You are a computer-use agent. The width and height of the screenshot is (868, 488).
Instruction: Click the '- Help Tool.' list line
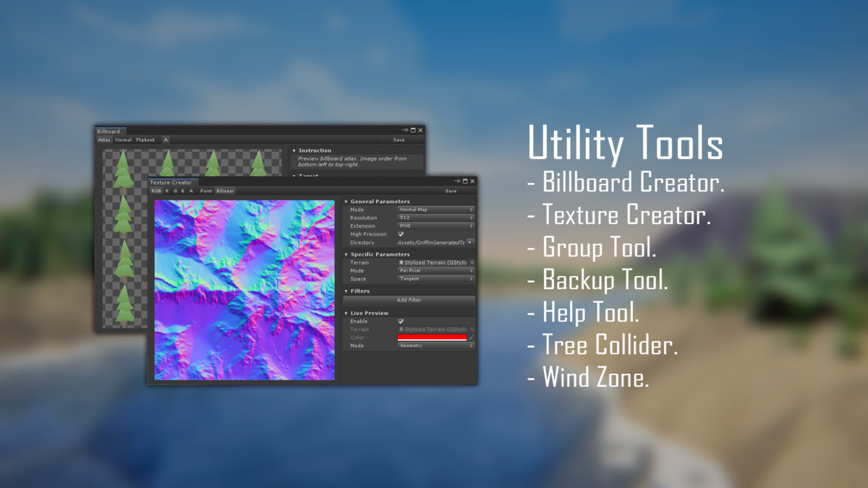(583, 313)
